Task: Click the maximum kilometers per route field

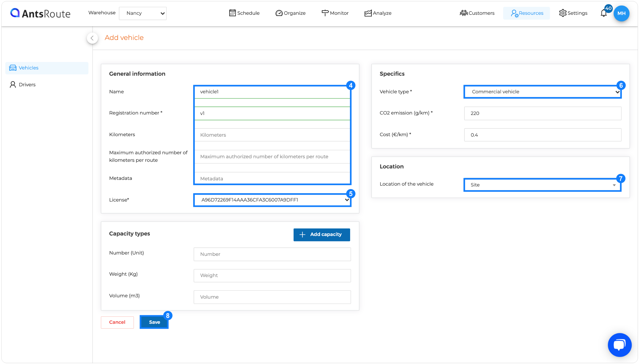Action: [x=272, y=157]
